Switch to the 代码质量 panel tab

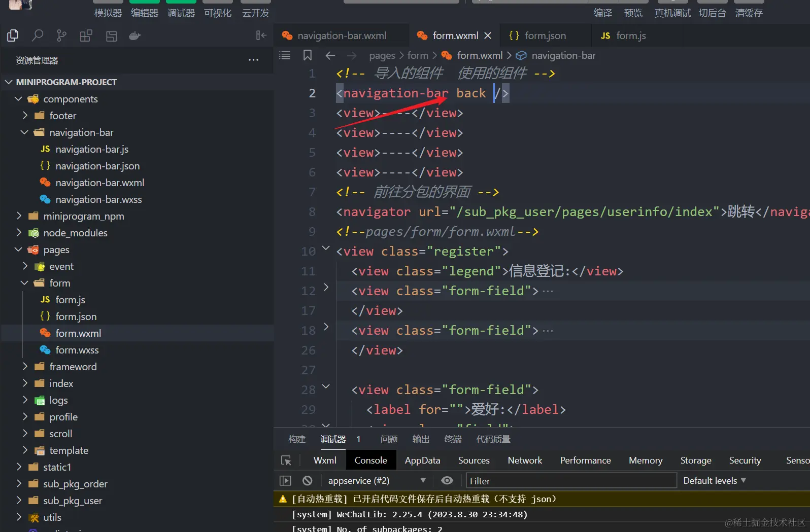[493, 439]
